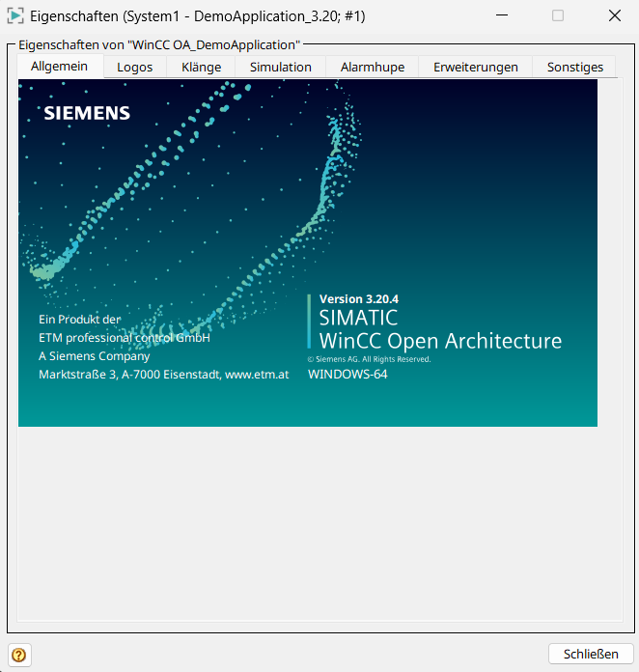Open the Logos tab
The height and width of the screenshot is (672, 639).
click(135, 68)
